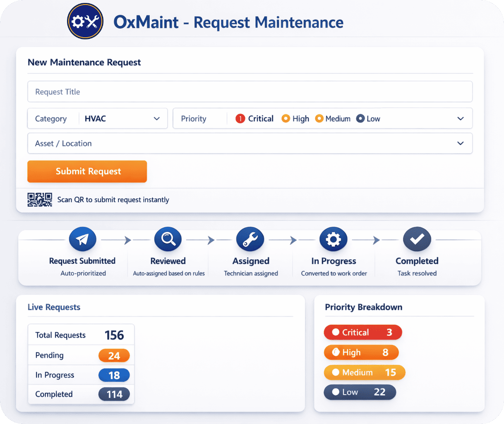Select the Medium priority radio button
Screen dimensions: 504x424
click(319, 118)
